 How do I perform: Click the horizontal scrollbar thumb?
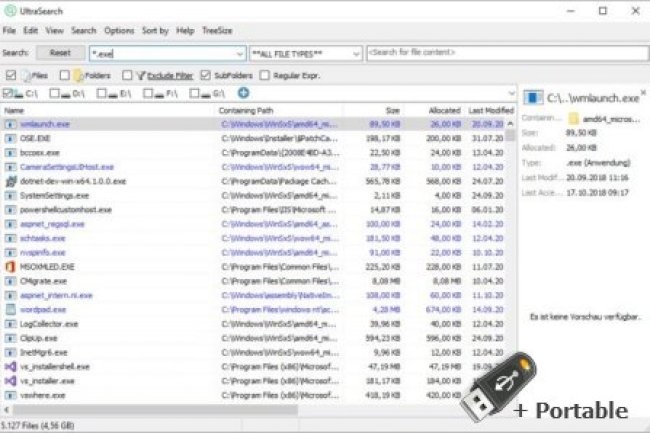[x=155, y=410]
